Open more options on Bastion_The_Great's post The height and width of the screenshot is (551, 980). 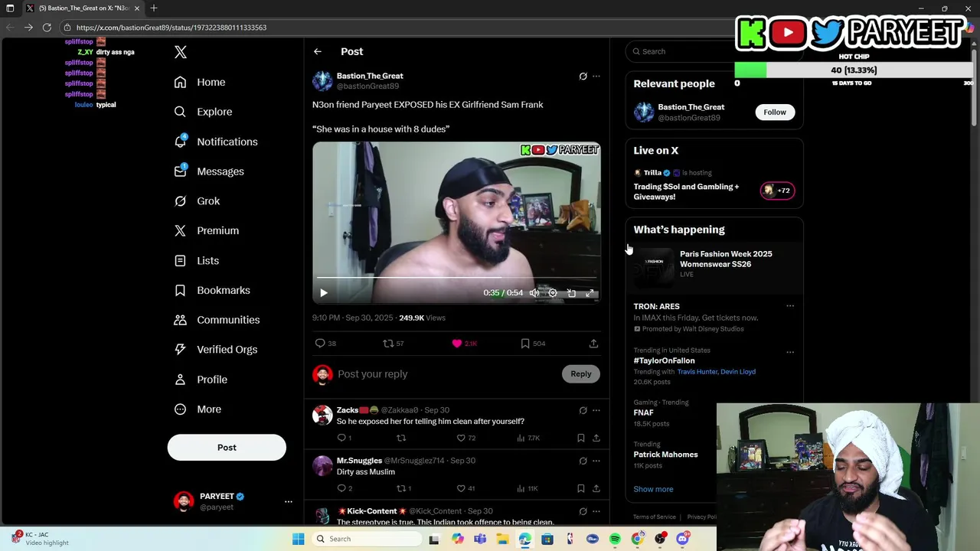(596, 77)
